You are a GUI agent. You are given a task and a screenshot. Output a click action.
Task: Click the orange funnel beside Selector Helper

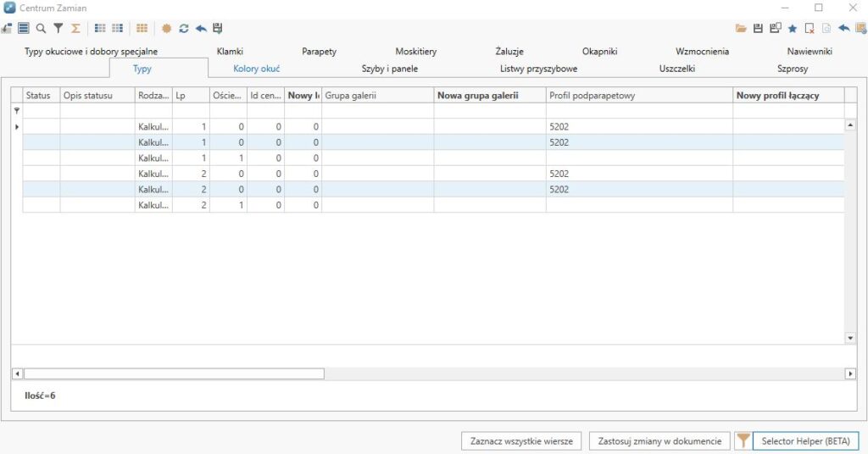(743, 440)
